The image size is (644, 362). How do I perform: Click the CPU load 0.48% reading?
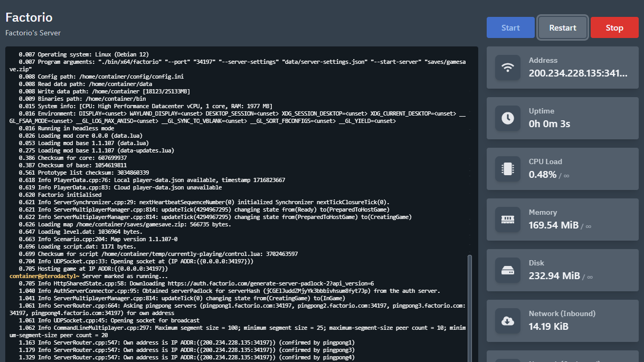click(543, 175)
